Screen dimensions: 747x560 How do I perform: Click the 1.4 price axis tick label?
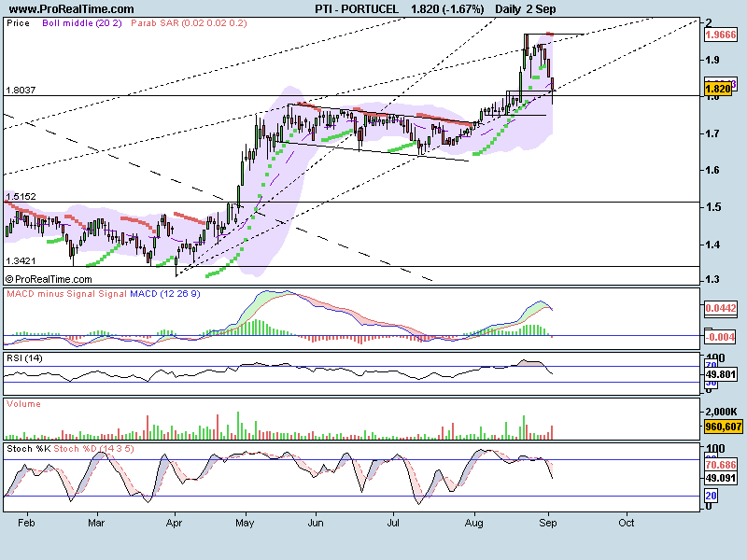click(712, 245)
